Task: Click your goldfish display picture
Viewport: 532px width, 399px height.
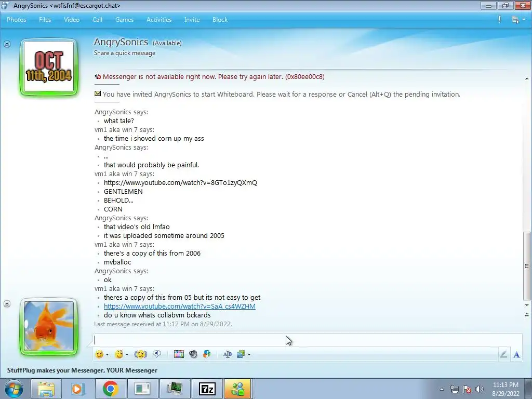Action: pos(49,326)
